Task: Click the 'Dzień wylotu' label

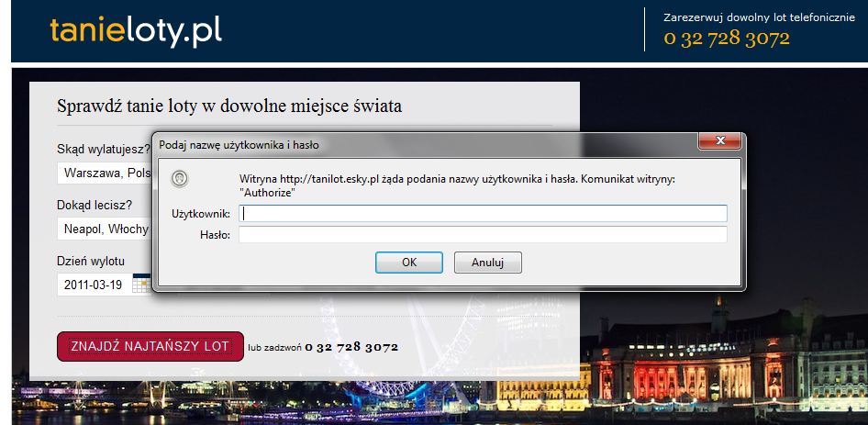Action: pyautogui.click(x=90, y=261)
